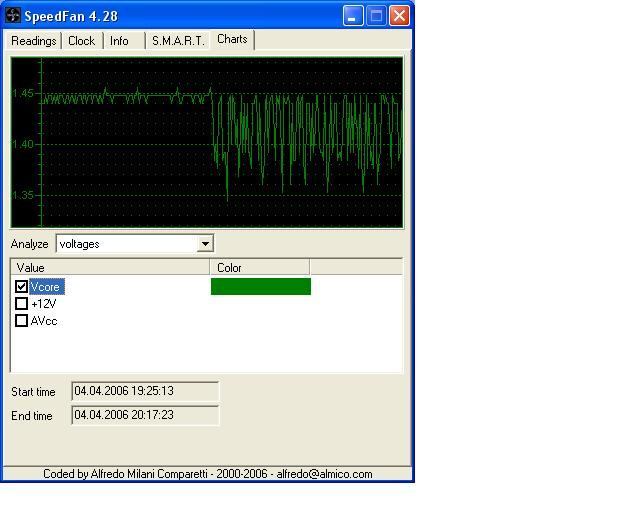Click the 1.35 axis label on chart
This screenshot has width=640, height=512.
(23, 195)
